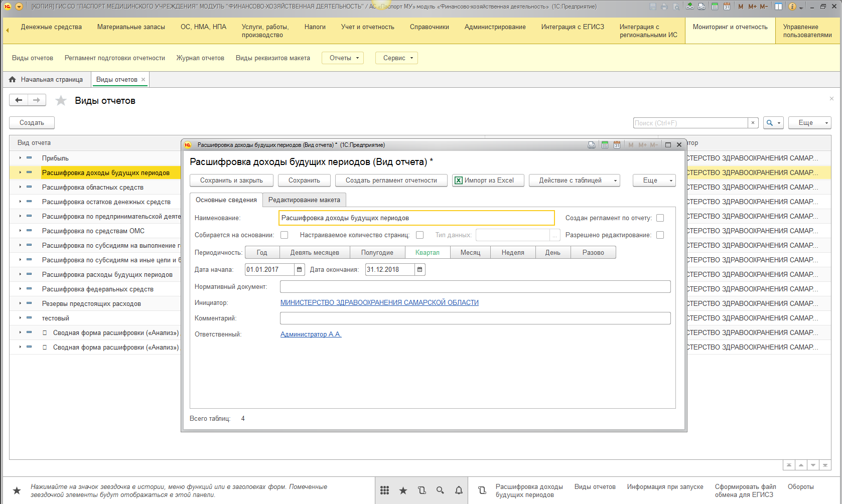
Task: Expand the Прибыль tree row
Action: click(x=20, y=158)
